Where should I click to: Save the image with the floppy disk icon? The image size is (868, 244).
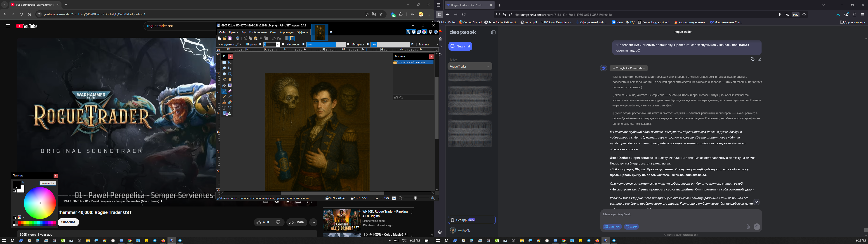tap(230, 38)
